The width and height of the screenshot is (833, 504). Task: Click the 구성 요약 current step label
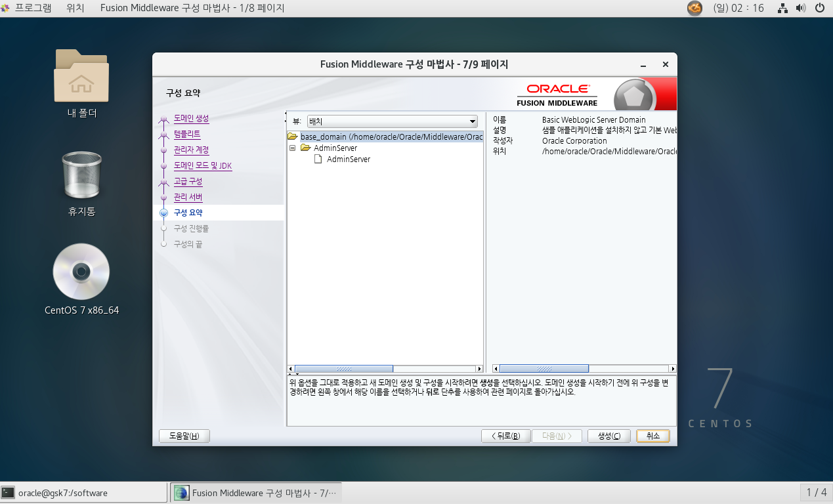click(x=188, y=213)
